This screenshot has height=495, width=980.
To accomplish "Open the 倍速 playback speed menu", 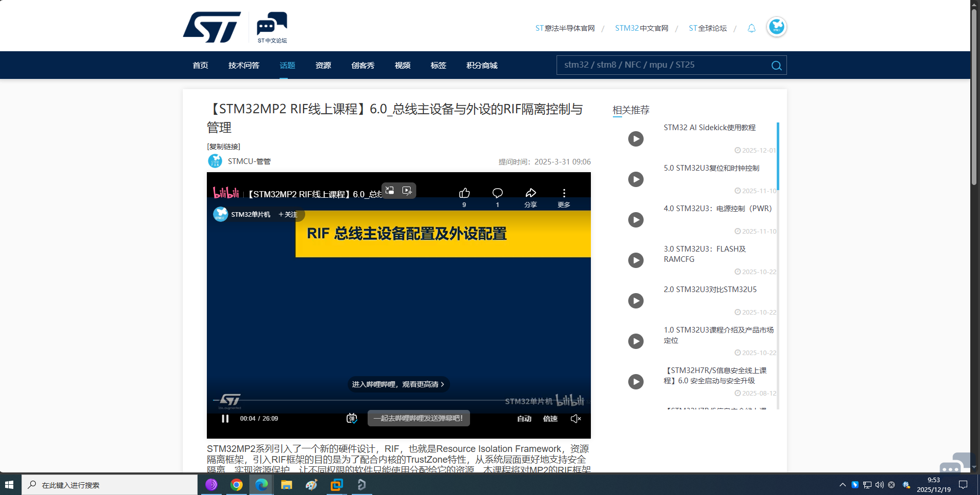I will (550, 419).
